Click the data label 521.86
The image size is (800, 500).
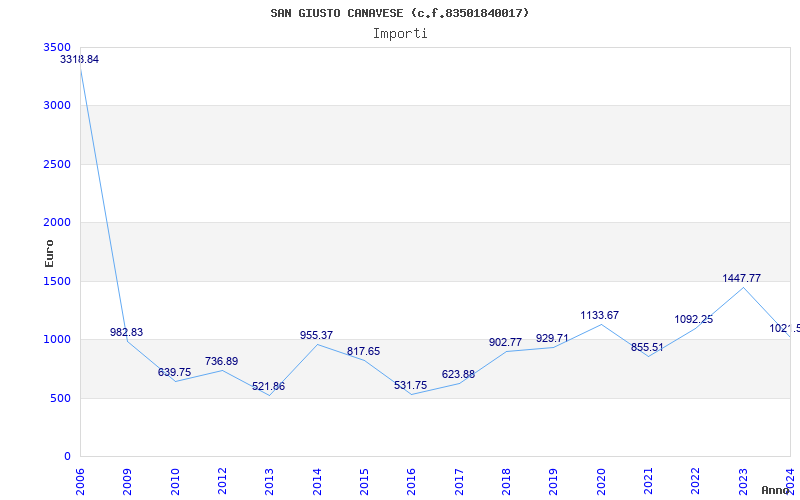[268, 386]
